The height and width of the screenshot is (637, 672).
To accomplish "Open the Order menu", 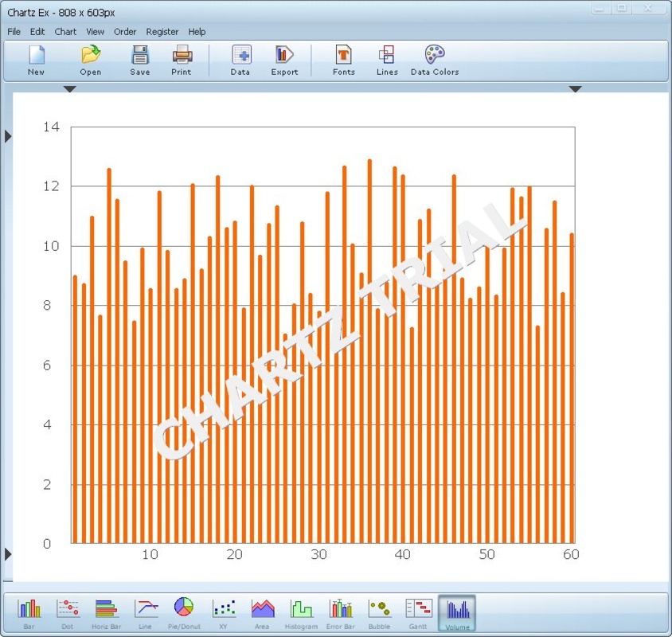I will pos(125,32).
